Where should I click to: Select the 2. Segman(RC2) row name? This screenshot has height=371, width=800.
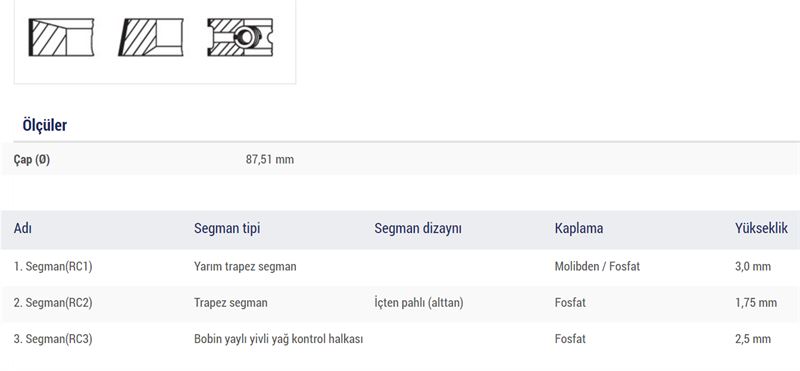53,303
